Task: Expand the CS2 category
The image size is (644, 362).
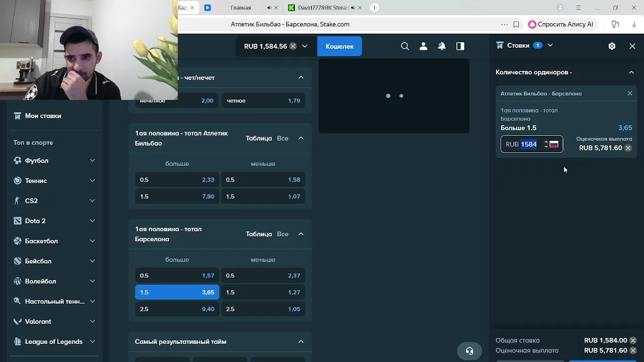Action: [x=92, y=201]
